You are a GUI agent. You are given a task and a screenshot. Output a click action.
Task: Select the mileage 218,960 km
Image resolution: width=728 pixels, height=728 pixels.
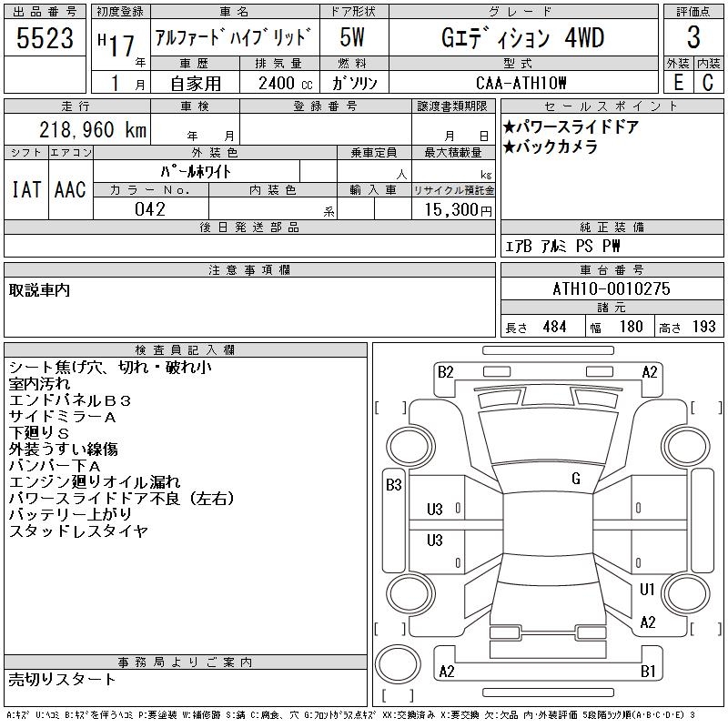click(93, 130)
